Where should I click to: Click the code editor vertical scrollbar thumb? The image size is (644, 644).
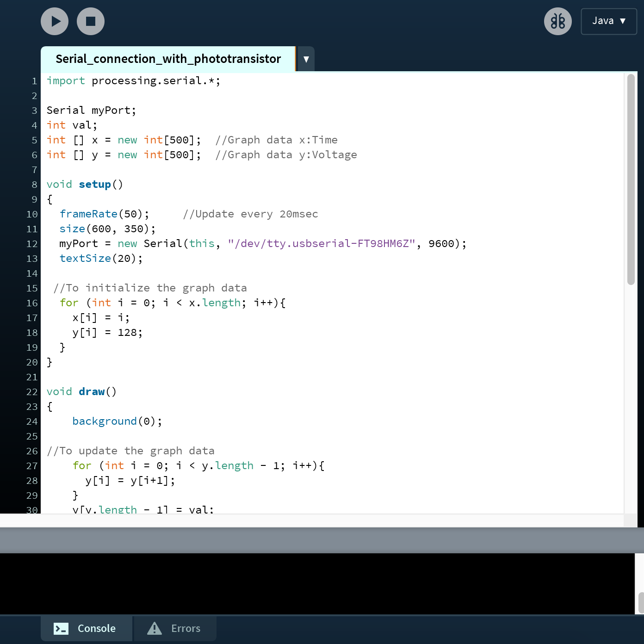click(x=631, y=180)
